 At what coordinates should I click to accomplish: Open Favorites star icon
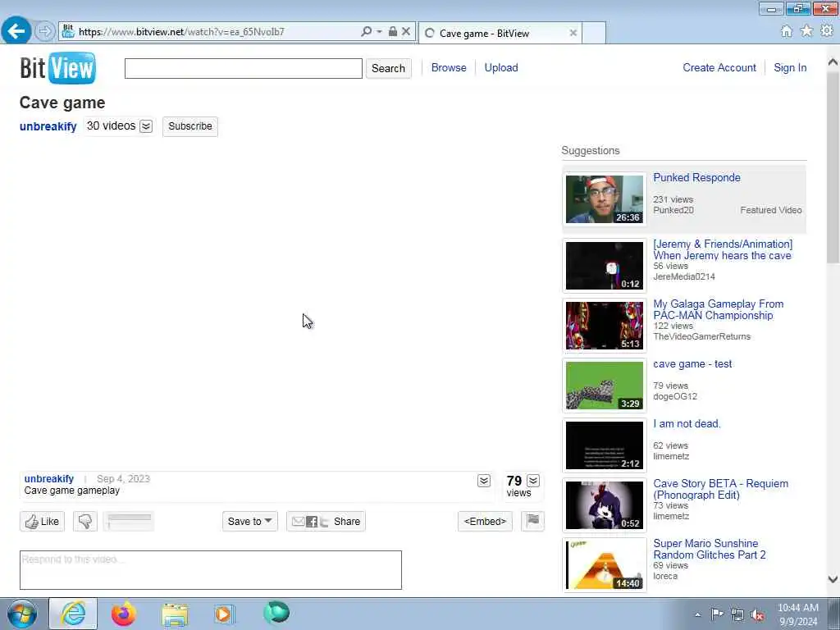pyautogui.click(x=806, y=31)
